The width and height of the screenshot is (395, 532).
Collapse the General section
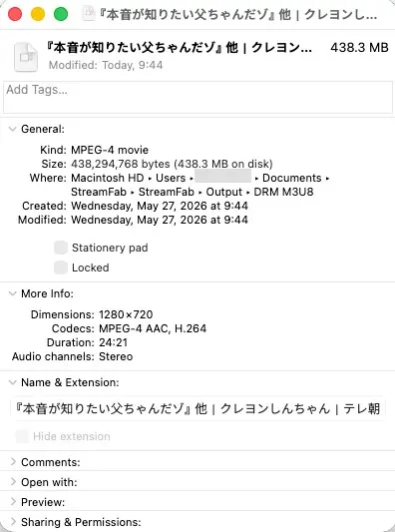pyautogui.click(x=13, y=129)
